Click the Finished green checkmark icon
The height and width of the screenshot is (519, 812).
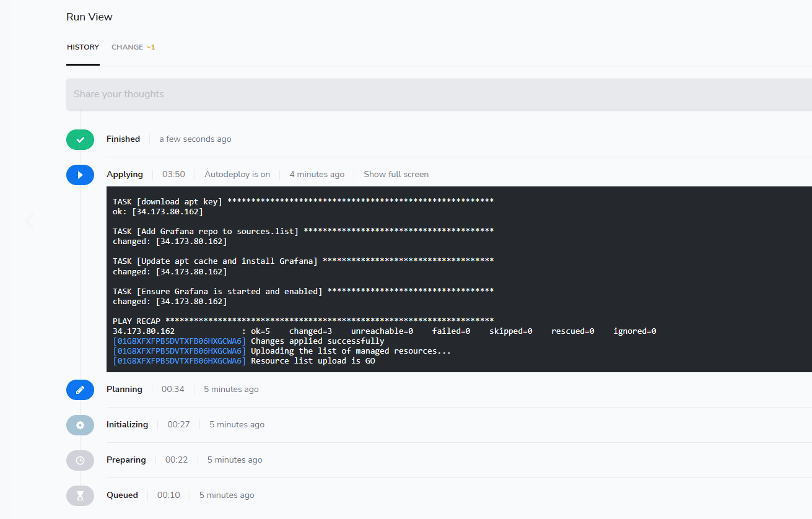click(80, 139)
